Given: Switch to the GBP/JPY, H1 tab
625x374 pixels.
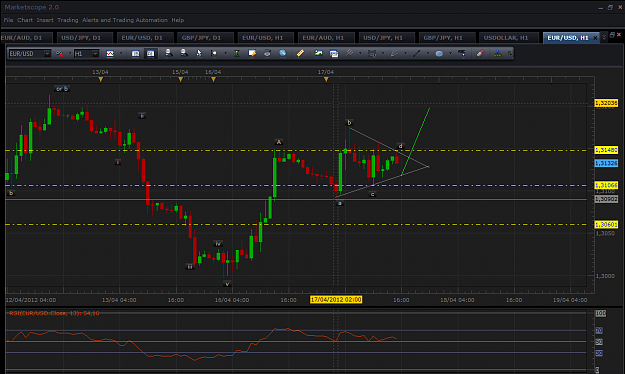Looking at the screenshot, I should [447, 38].
